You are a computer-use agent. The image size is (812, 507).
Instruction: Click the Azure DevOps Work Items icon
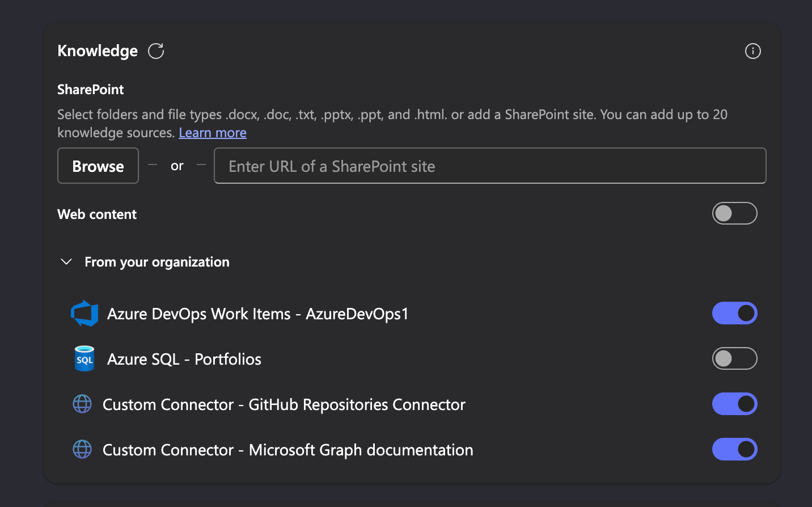(x=84, y=314)
